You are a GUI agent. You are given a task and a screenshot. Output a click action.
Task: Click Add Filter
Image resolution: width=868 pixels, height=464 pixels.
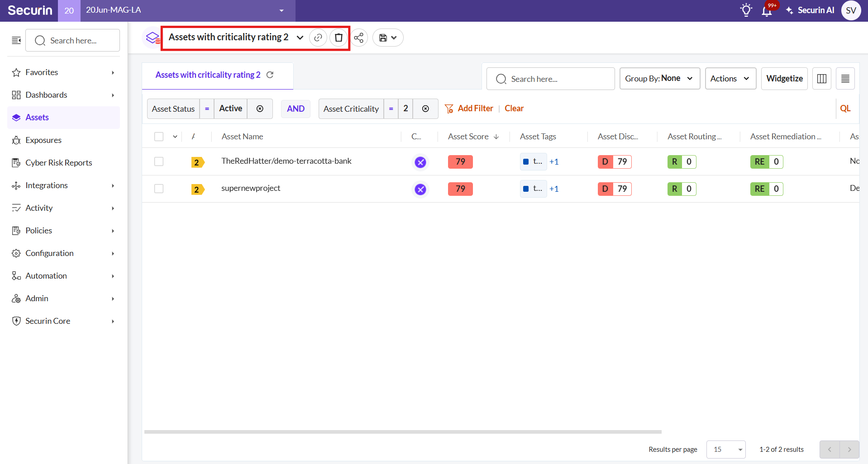469,109
